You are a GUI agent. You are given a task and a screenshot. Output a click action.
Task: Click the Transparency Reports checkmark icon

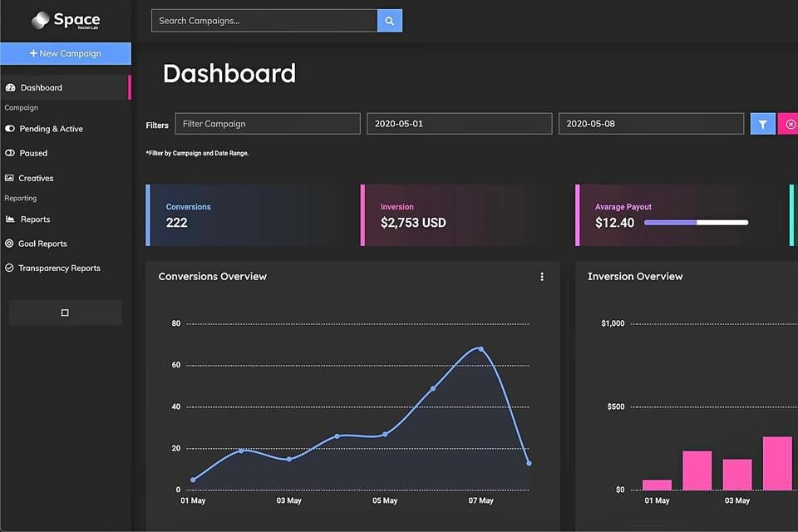10,268
